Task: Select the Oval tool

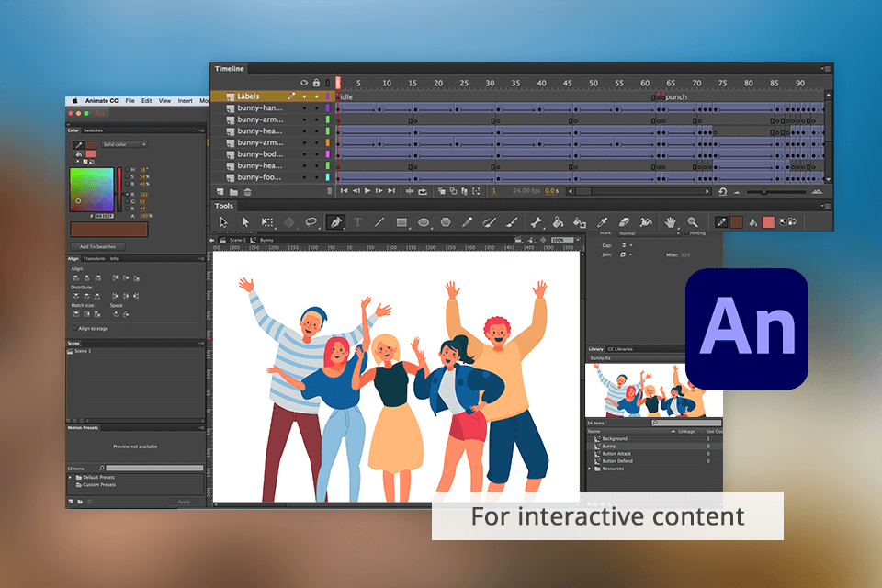Action: coord(424,222)
